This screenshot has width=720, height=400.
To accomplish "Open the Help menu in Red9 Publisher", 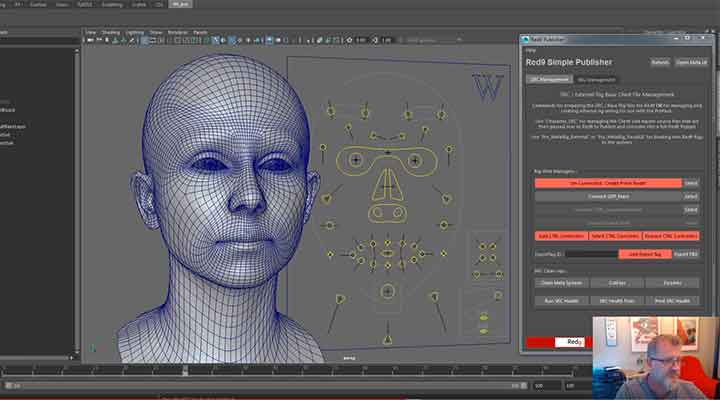I will (531, 49).
